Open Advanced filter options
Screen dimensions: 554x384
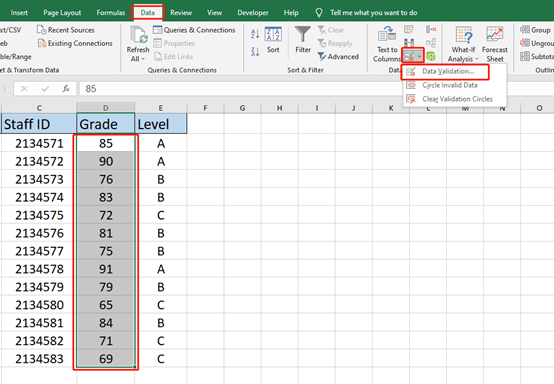[338, 57]
